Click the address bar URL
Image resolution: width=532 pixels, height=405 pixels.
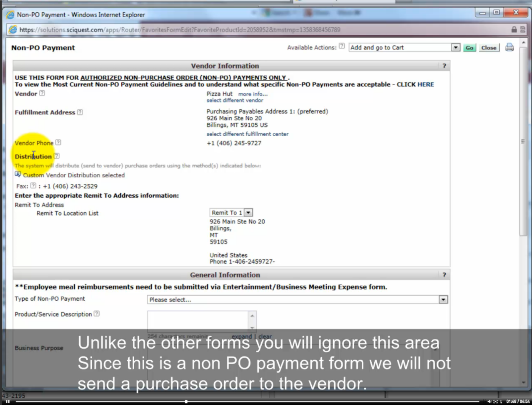(x=180, y=29)
